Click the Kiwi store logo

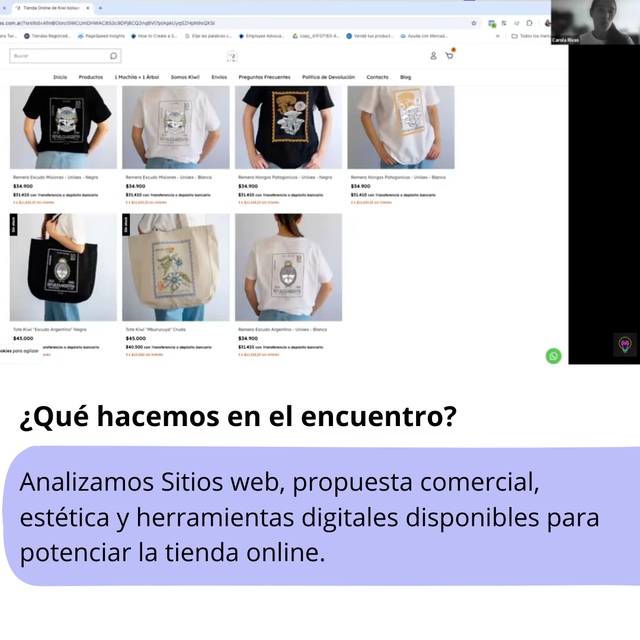(x=232, y=56)
